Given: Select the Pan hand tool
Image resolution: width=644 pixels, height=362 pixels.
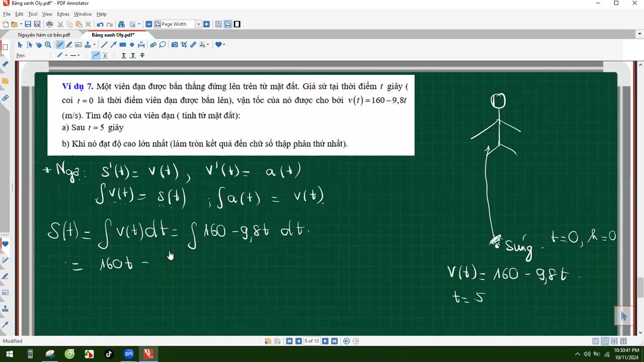Looking at the screenshot, I should pyautogui.click(x=39, y=45).
